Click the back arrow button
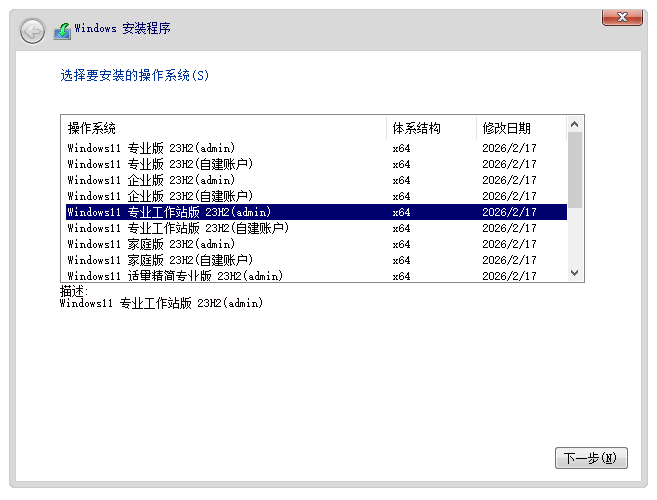Screen dimensions: 657x500 pyautogui.click(x=32, y=31)
